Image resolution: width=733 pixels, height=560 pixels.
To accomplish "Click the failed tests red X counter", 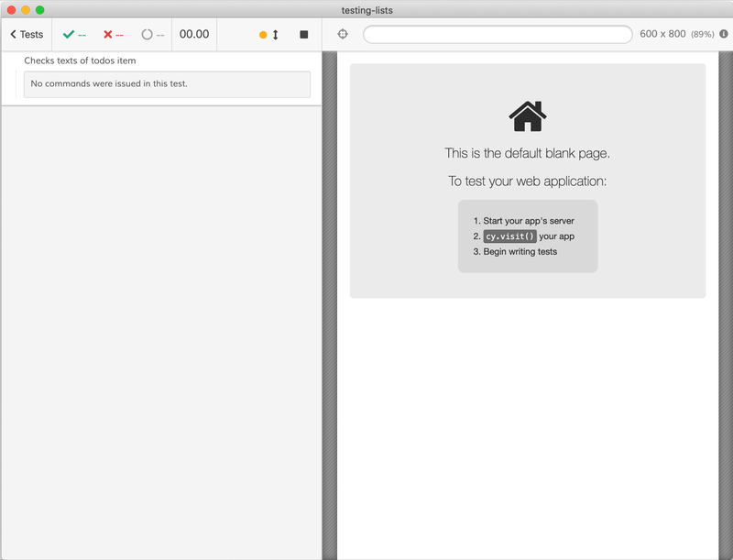I will (113, 35).
